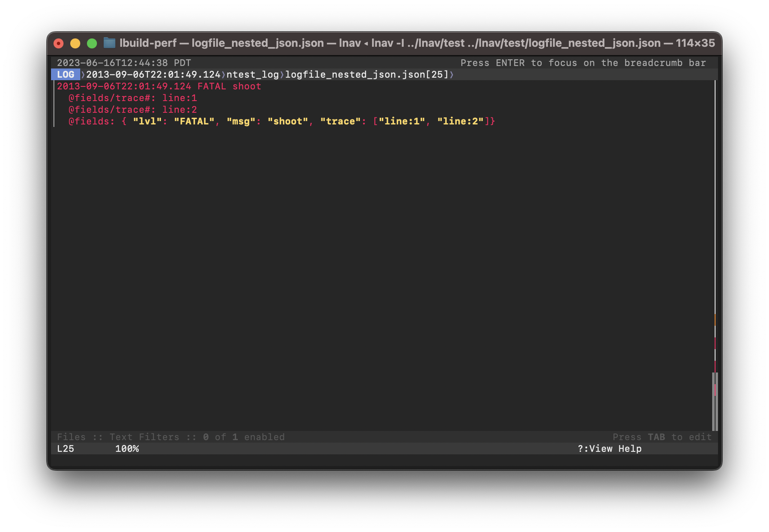Image resolution: width=769 pixels, height=532 pixels.
Task: Open the ntest_log format breadcrumb
Action: 252,75
